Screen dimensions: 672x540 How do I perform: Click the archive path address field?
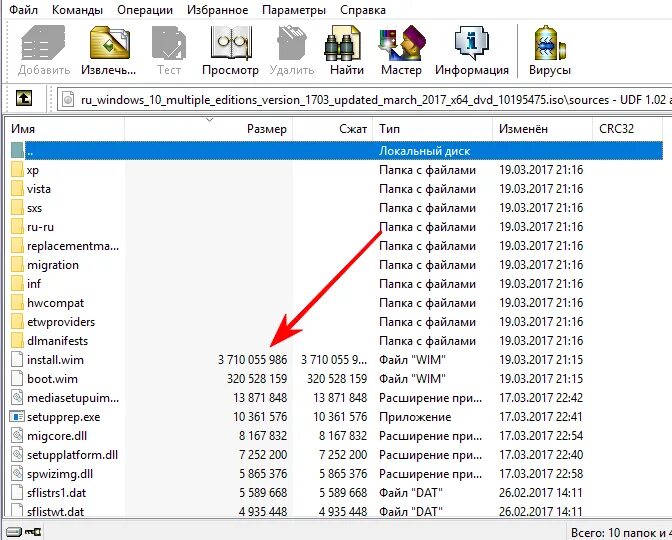tap(364, 99)
